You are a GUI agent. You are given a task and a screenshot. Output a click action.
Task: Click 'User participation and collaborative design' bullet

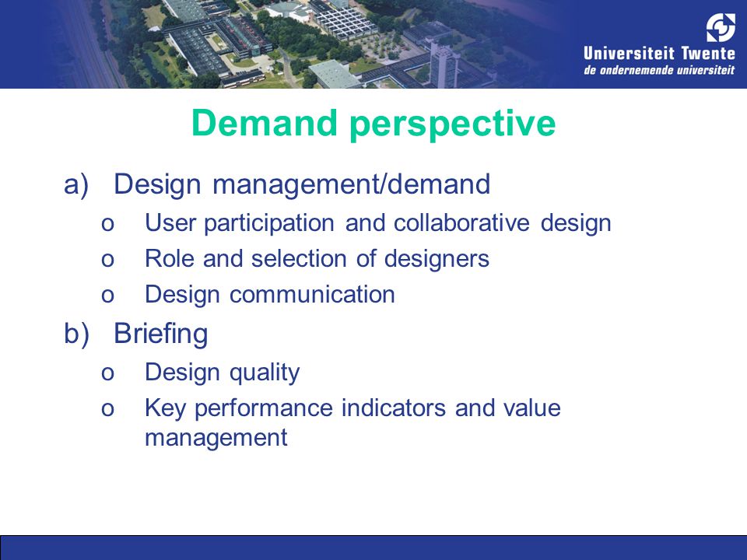tap(378, 223)
